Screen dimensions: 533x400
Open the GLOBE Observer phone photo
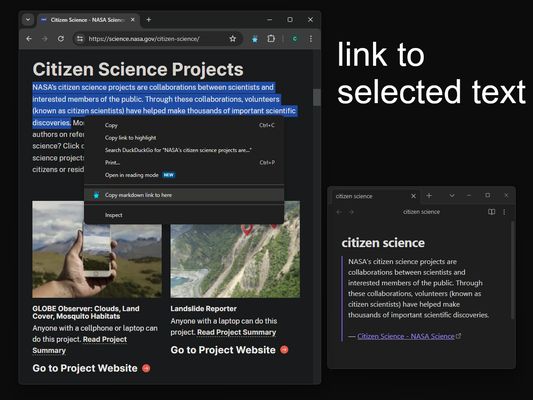click(97, 249)
